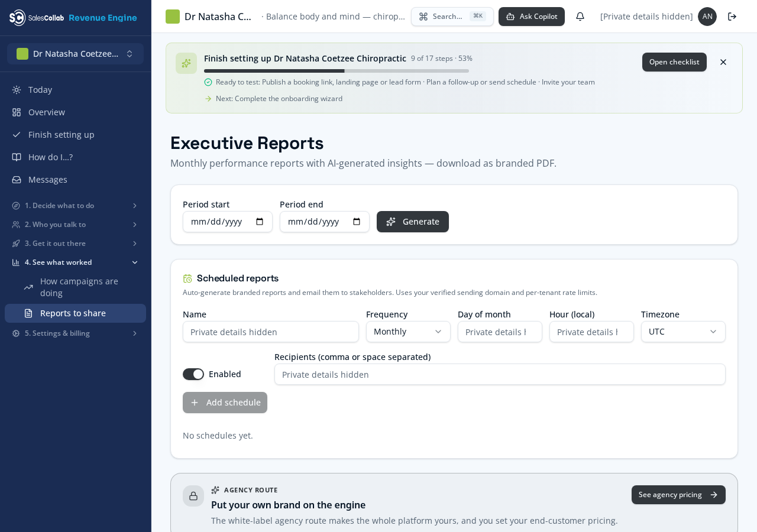Click the setup progress bar
Image resolution: width=757 pixels, height=532 pixels.
pyautogui.click(x=337, y=71)
